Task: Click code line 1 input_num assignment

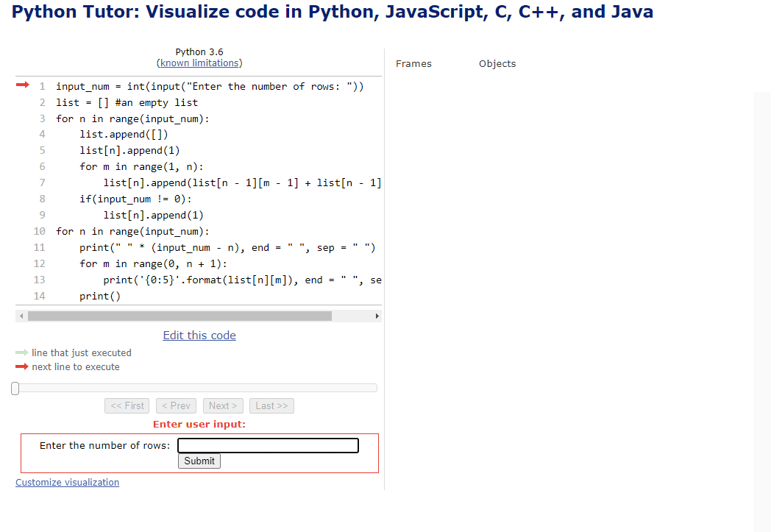Action: pyautogui.click(x=210, y=87)
